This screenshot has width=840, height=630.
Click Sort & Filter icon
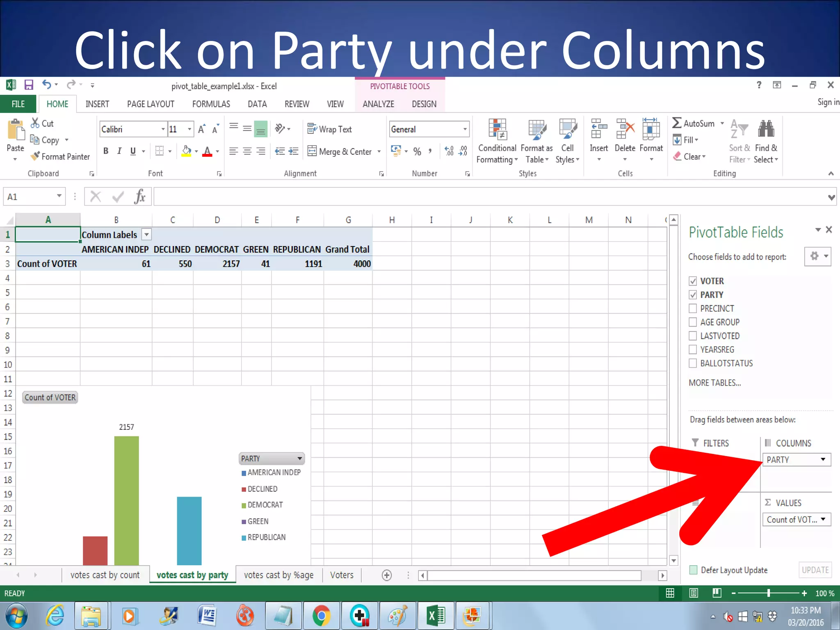pos(740,129)
